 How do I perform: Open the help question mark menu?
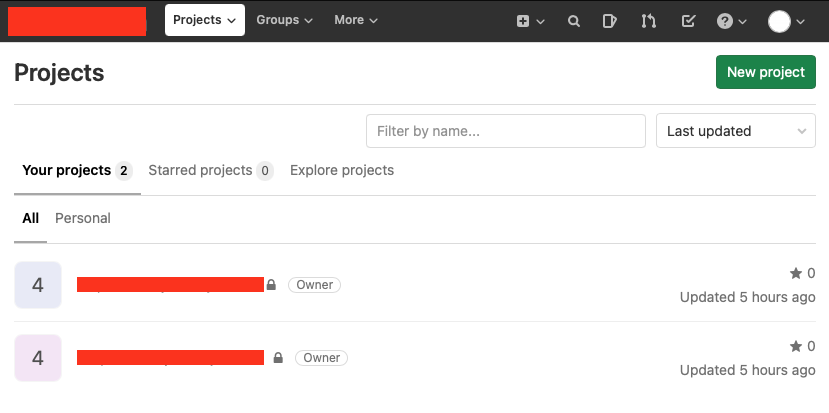(731, 21)
